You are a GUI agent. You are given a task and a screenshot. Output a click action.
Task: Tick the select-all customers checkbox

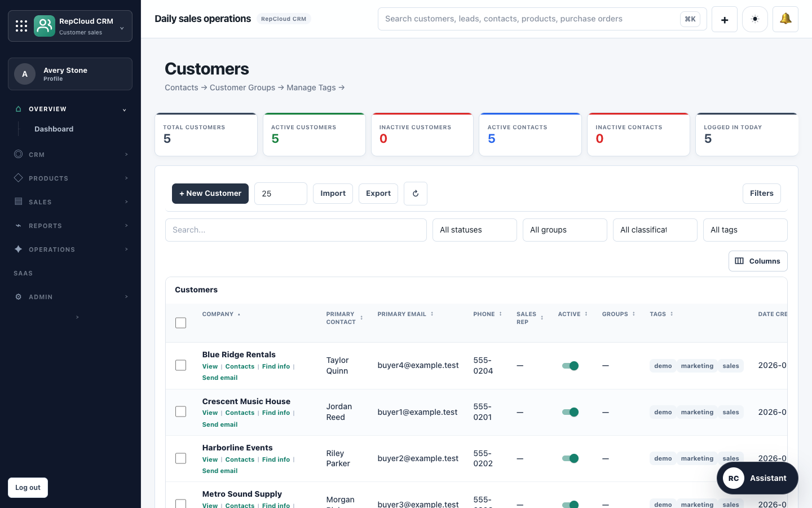pos(180,323)
